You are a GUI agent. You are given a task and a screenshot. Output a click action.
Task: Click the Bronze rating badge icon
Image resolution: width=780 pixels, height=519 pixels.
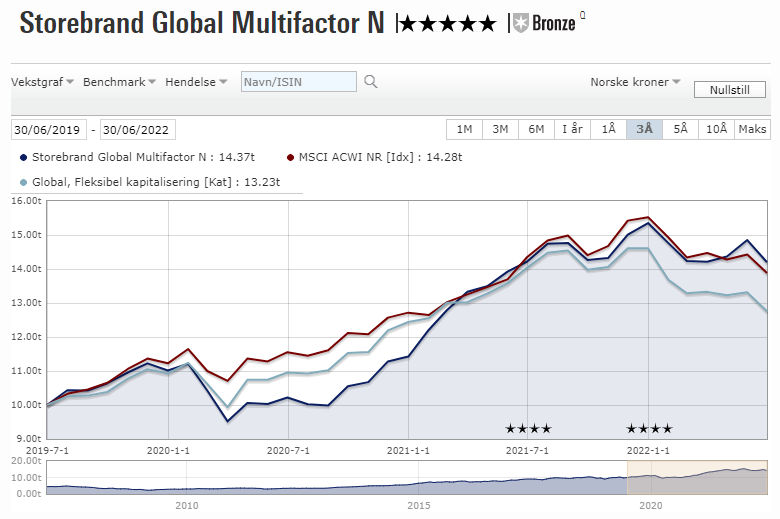point(520,23)
